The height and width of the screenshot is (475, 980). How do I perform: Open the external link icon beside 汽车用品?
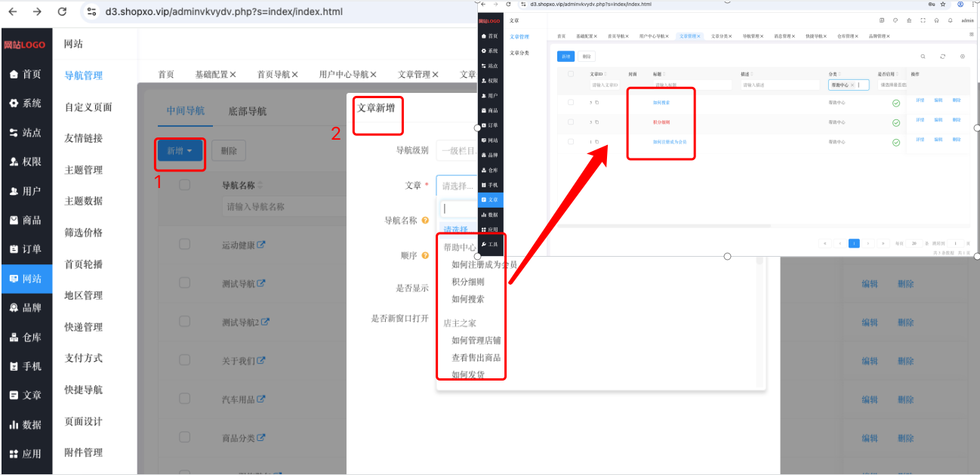261,399
